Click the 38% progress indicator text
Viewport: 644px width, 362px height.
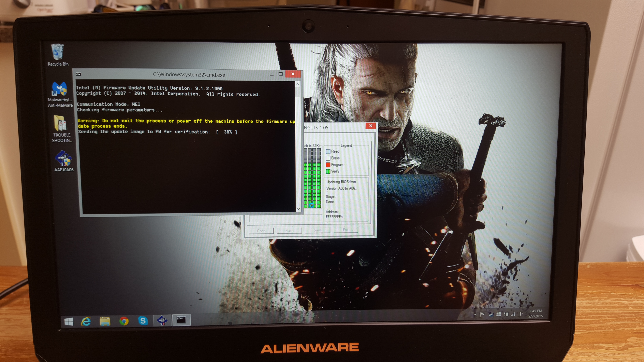coord(227,132)
